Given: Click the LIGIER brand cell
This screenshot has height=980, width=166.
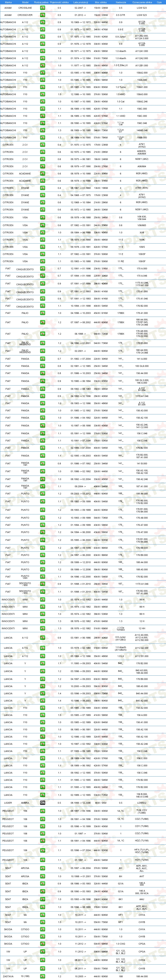Looking at the screenshot, I should [8, 803].
